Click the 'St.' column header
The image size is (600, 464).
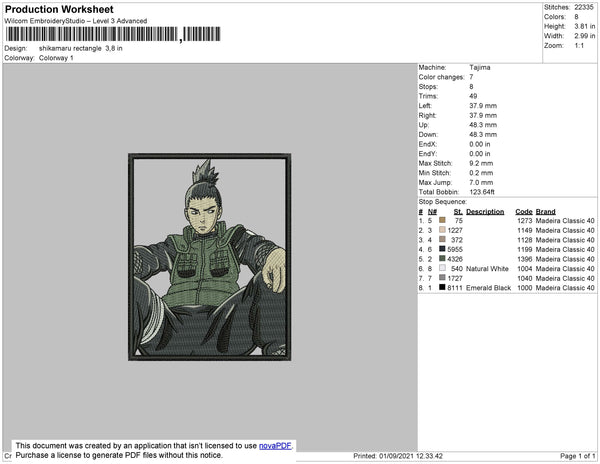(458, 212)
